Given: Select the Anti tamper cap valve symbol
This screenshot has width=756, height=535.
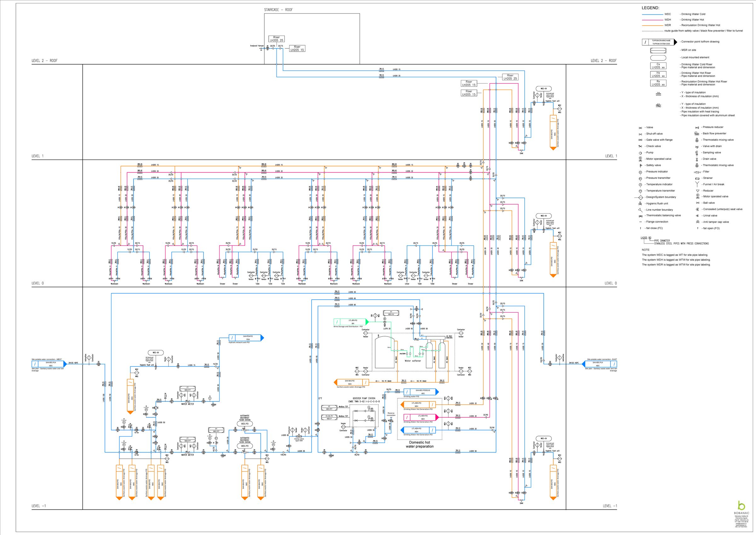Looking at the screenshot, I should (x=697, y=222).
